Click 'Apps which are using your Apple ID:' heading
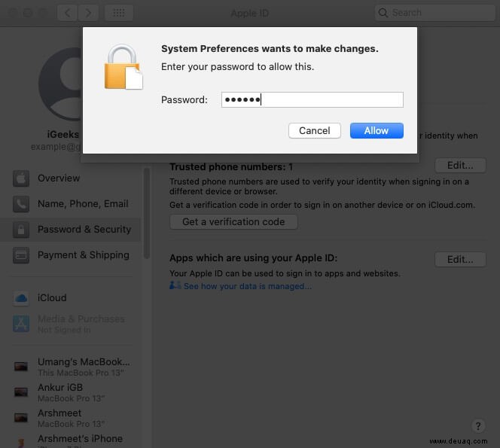 pos(253,258)
